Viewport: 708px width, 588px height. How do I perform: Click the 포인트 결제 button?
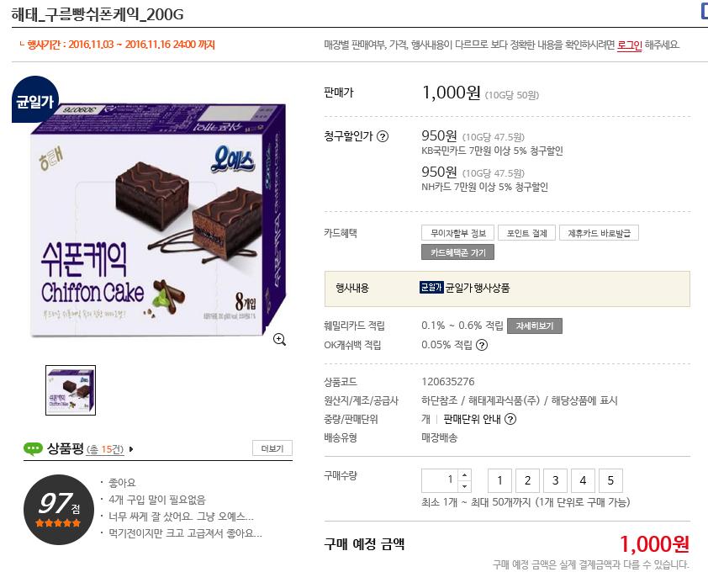click(526, 233)
